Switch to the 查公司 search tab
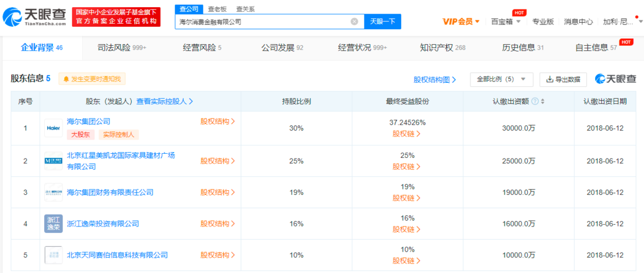644x273 pixels. (189, 9)
